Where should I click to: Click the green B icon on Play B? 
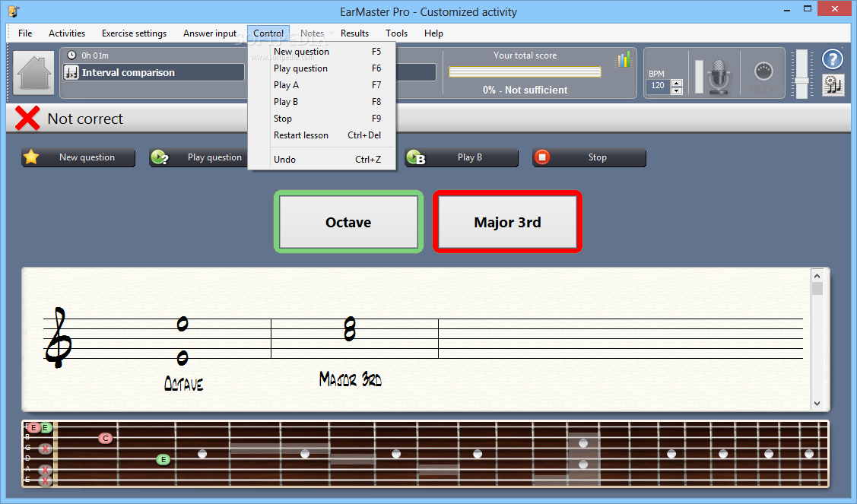(415, 157)
